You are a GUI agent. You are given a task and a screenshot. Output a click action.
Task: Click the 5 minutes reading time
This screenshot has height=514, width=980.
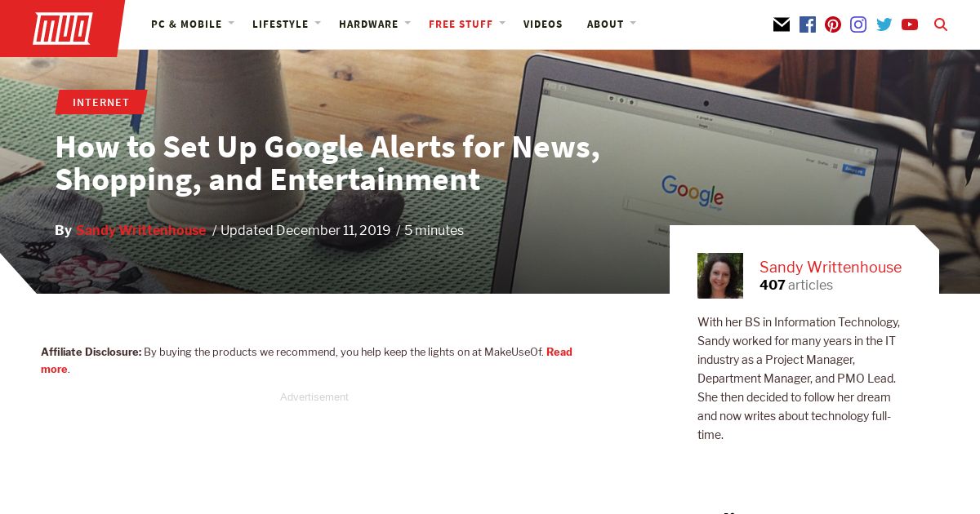click(x=434, y=231)
